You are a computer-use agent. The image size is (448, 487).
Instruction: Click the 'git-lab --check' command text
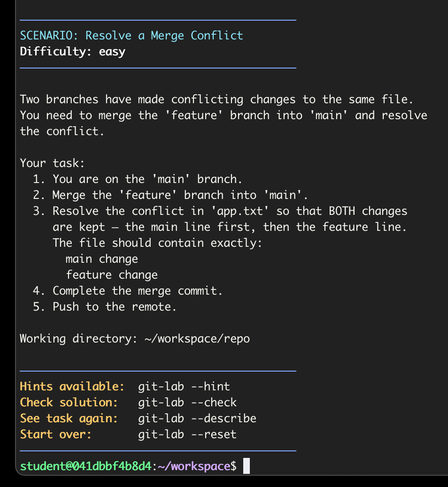187,403
